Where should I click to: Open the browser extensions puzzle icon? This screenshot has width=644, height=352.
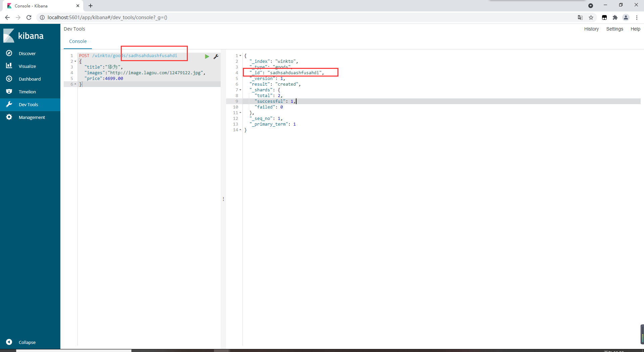pos(615,17)
